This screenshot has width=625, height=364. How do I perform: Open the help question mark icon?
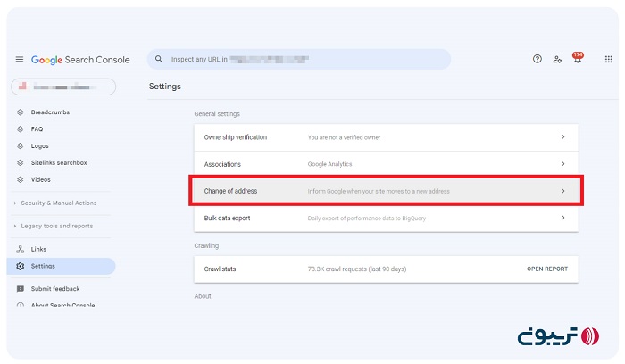click(x=537, y=59)
